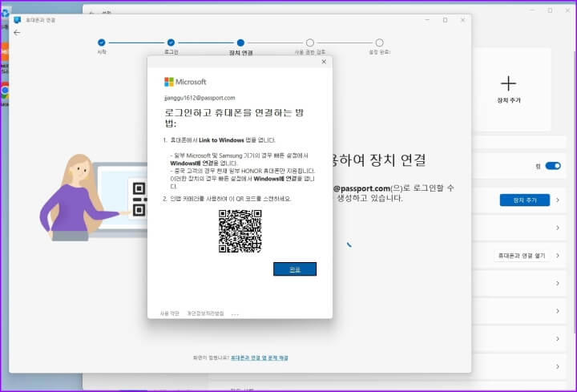Click the Phone Link app icon in the title bar
The width and height of the screenshot is (577, 392).
[x=17, y=20]
